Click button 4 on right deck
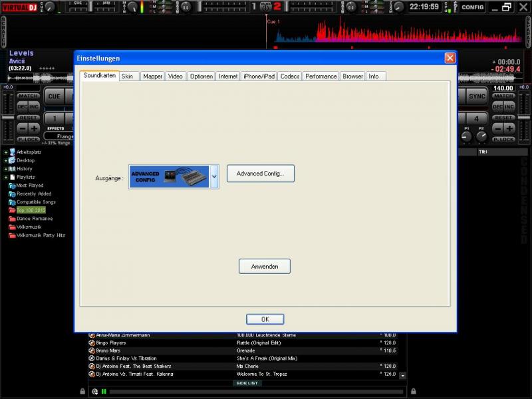The width and height of the screenshot is (532, 399). (476, 119)
